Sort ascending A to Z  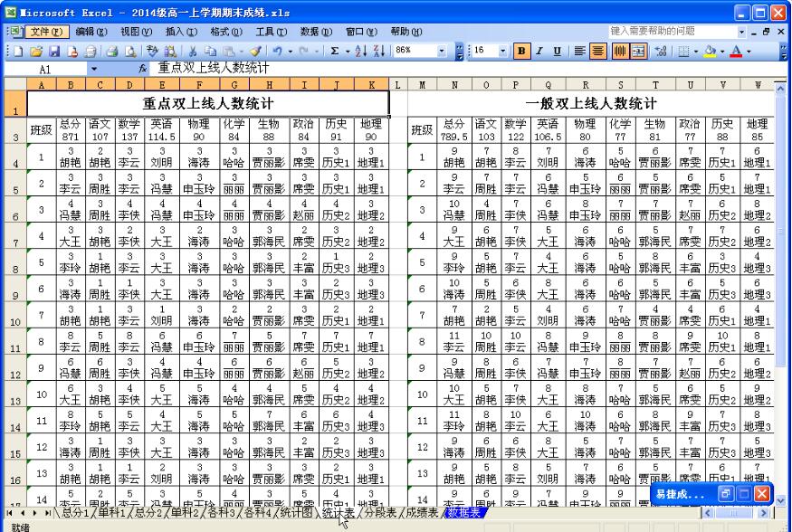click(x=360, y=51)
